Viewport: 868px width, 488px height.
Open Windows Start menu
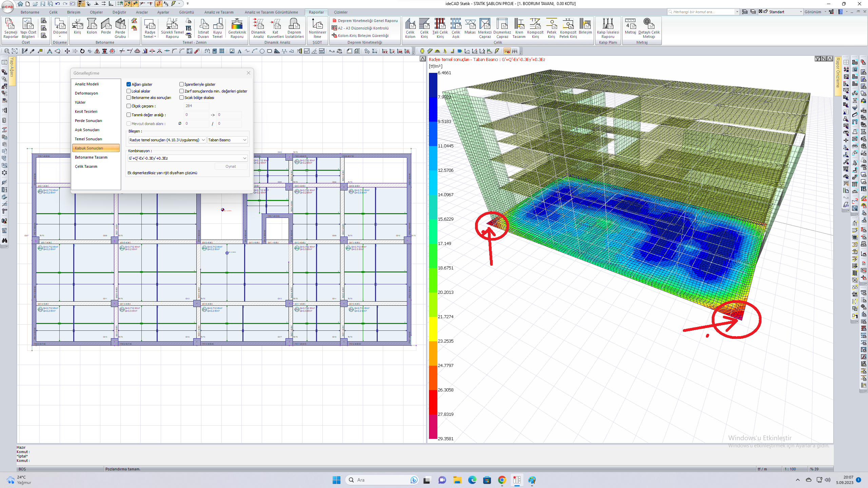(336, 480)
